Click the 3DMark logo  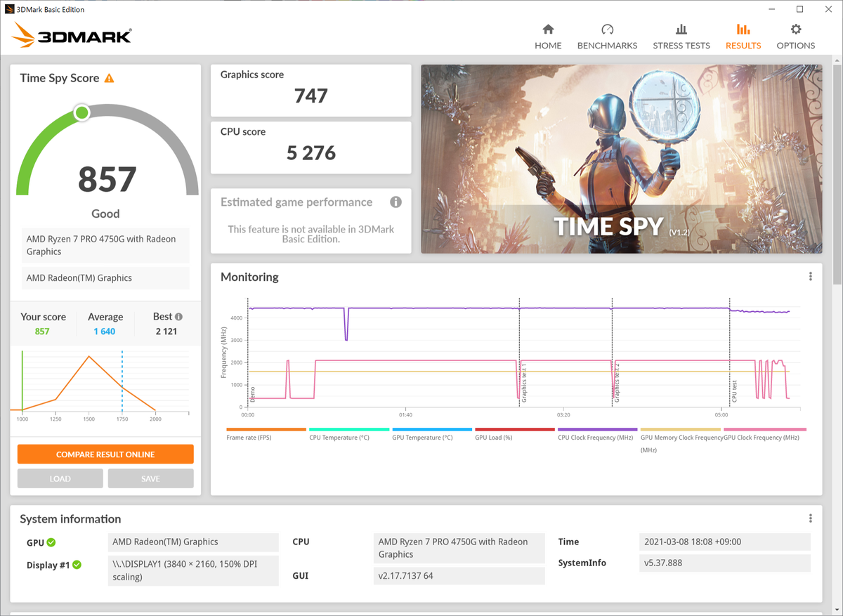(x=72, y=35)
